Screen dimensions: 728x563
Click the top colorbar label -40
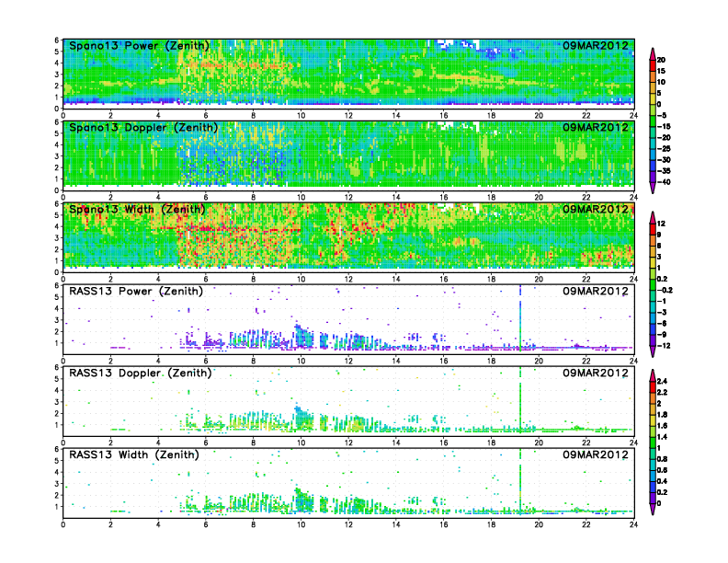click(664, 182)
